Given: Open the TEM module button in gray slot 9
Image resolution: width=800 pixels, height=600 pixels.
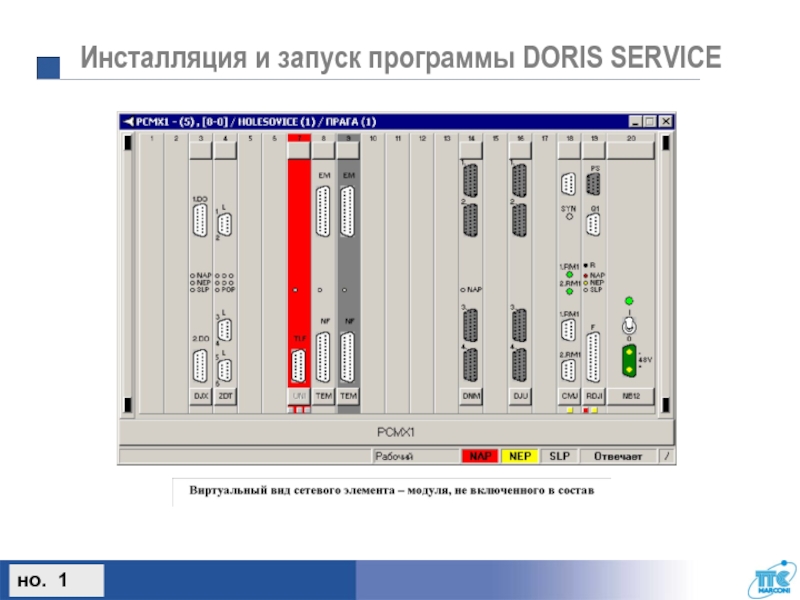Looking at the screenshot, I should click(x=348, y=396).
